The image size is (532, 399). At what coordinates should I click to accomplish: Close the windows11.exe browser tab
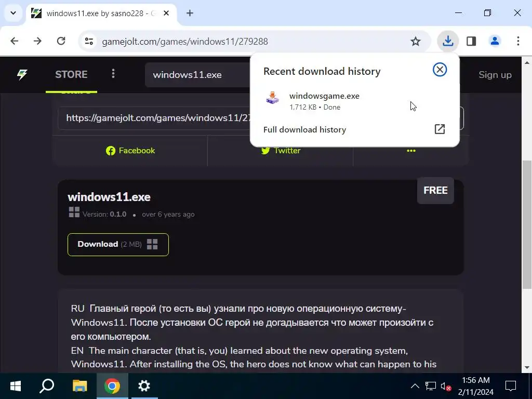[x=166, y=13]
